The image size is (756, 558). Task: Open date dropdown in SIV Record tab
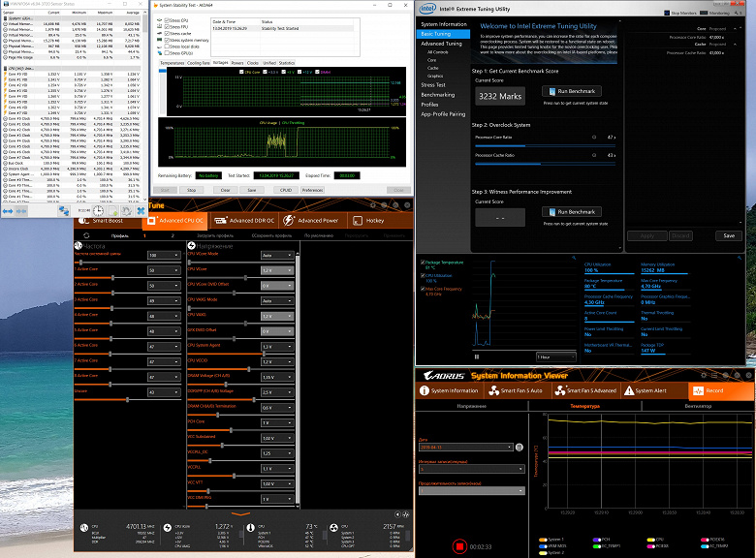tap(466, 448)
